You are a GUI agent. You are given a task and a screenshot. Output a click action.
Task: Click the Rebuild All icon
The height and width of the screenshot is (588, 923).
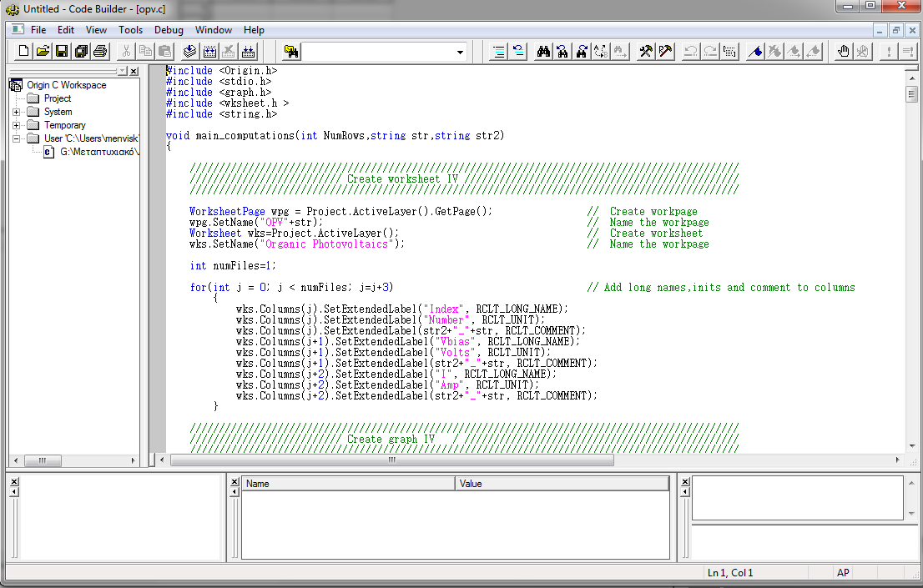click(x=249, y=51)
